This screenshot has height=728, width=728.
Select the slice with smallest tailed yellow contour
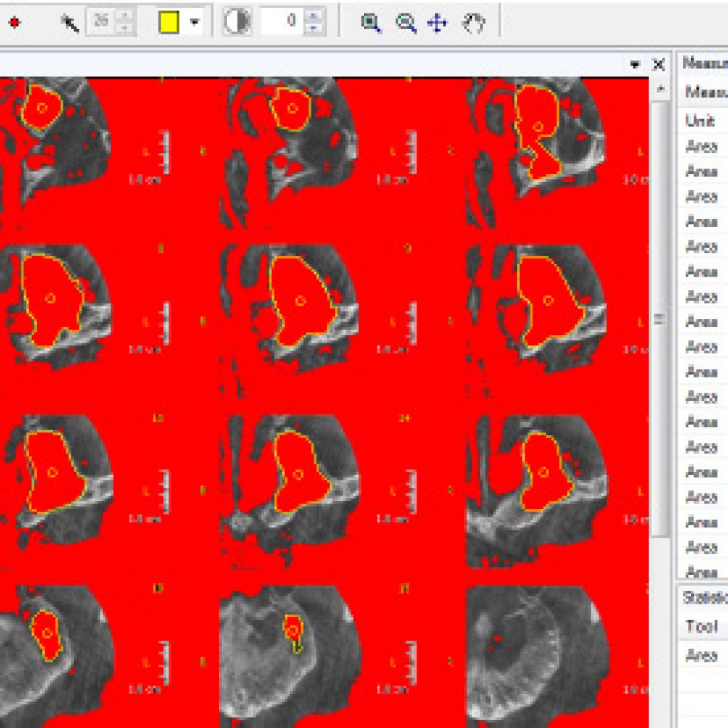290,655
